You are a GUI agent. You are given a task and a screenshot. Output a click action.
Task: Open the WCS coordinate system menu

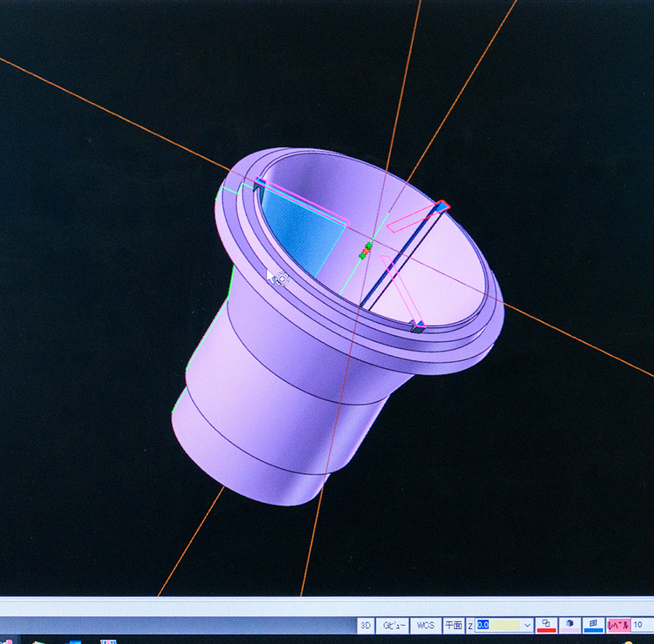(425, 625)
